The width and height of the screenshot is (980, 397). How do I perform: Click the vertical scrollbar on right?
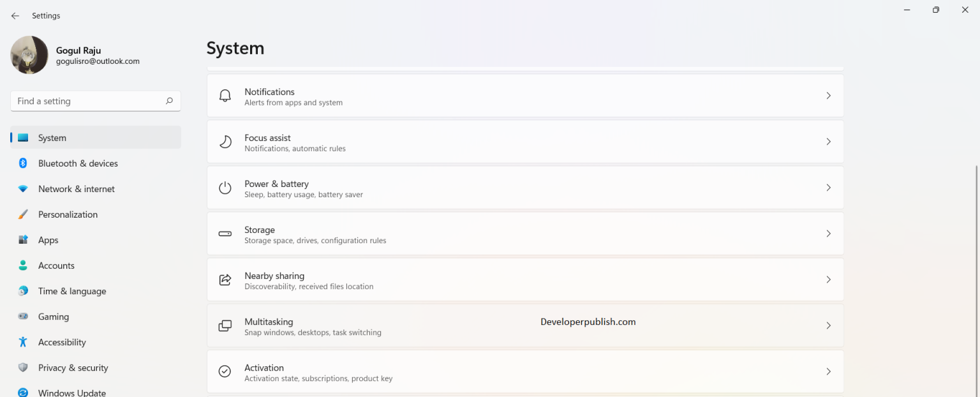point(976,255)
